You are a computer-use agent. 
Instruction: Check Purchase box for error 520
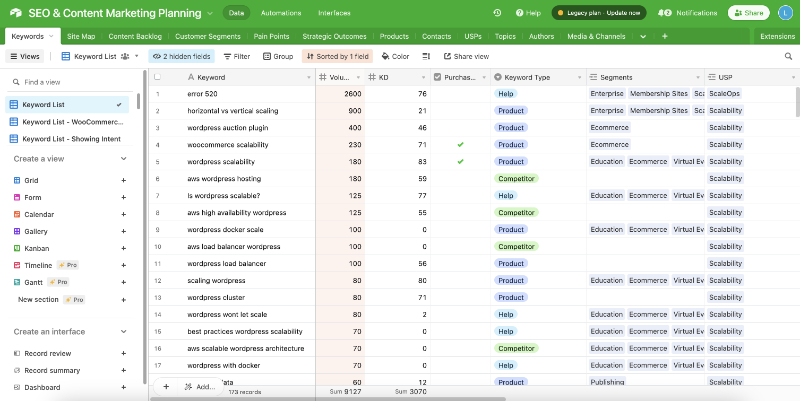click(x=460, y=94)
